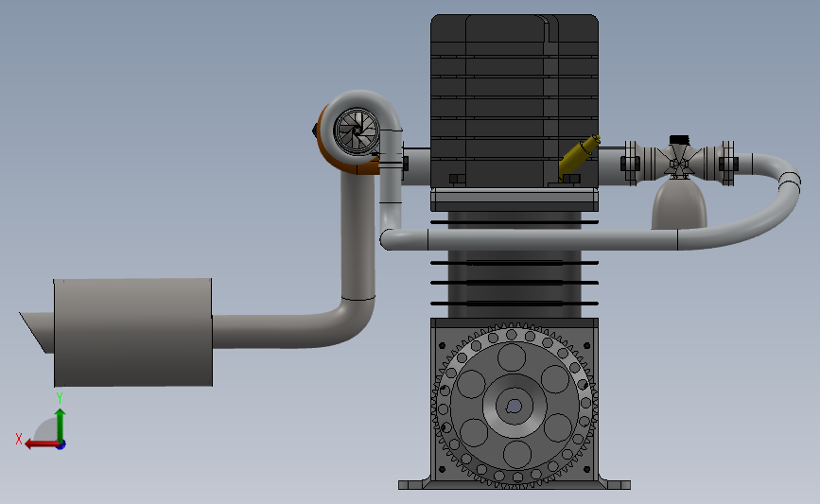
Task: Select the turbocharger compressor wheel
Action: click(x=357, y=130)
